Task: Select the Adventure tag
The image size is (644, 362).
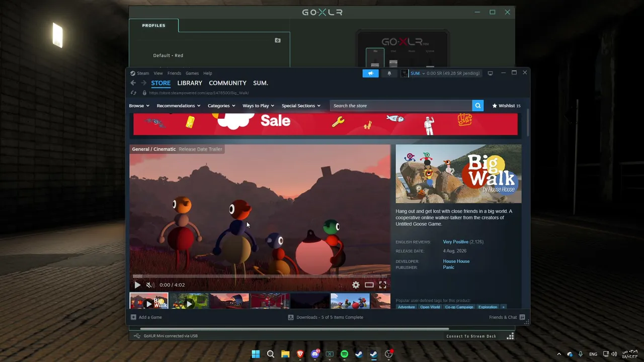Action: 407,307
